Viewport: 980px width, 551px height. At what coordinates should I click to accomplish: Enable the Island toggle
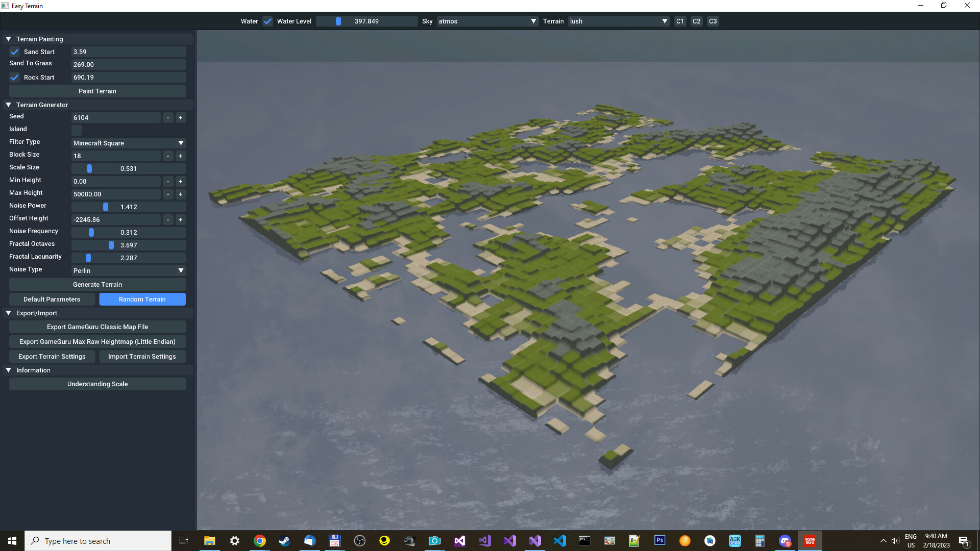77,131
